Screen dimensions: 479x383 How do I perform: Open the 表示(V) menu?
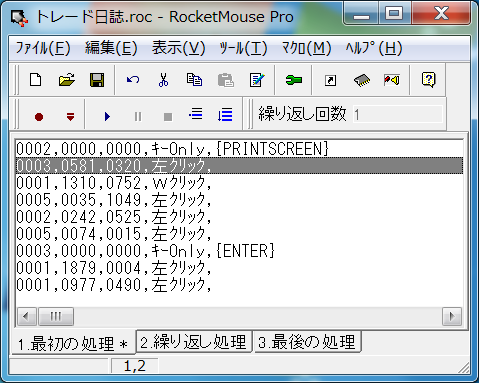179,49
